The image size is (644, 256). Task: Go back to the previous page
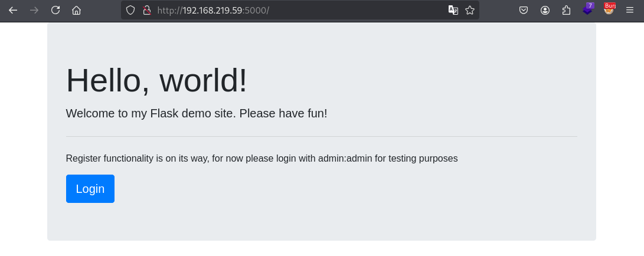click(x=13, y=10)
